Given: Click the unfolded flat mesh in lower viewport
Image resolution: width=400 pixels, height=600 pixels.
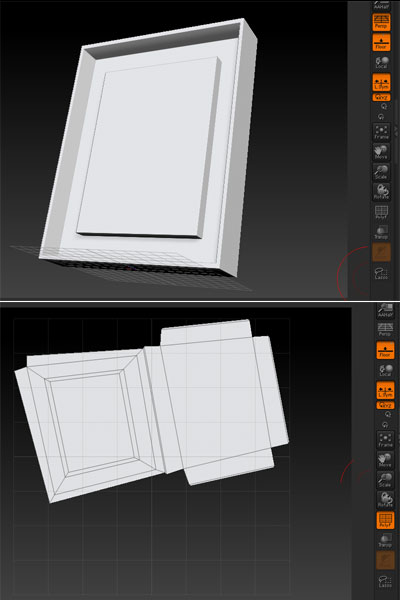Looking at the screenshot, I should click(151, 411).
